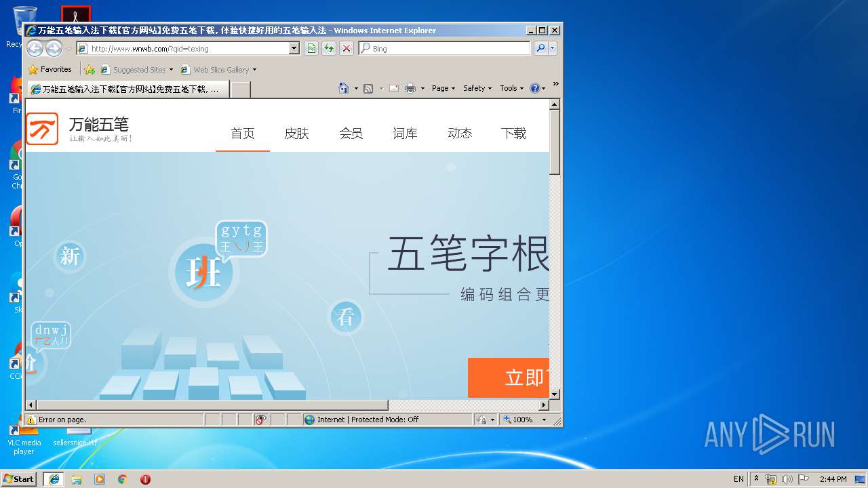
Task: Open the Opera taskbar icon
Action: click(x=145, y=479)
